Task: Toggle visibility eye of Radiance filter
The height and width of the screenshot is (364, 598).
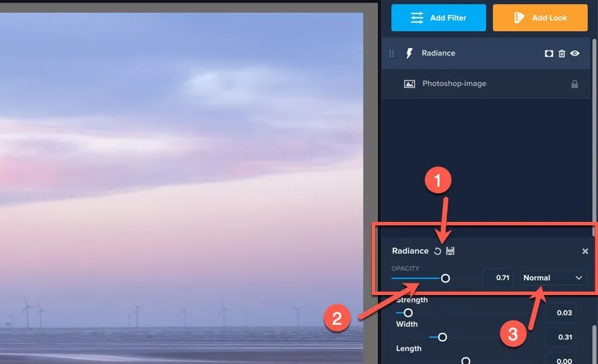Action: (575, 53)
